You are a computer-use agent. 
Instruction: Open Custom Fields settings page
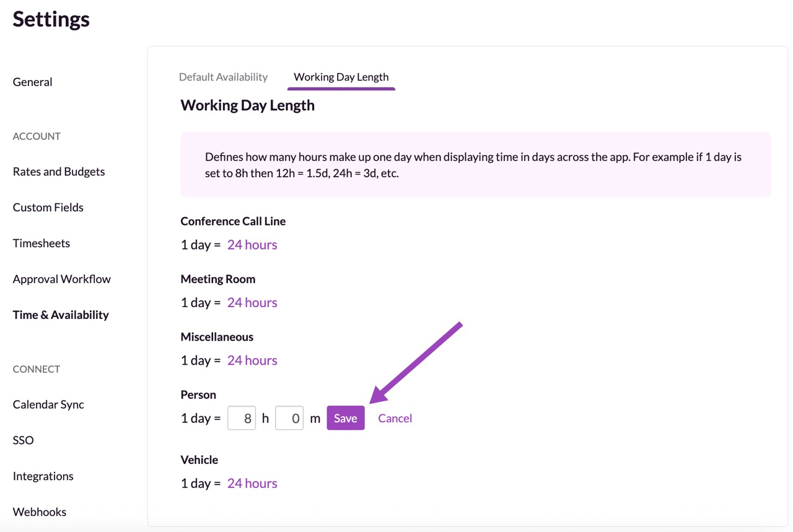[x=48, y=207]
